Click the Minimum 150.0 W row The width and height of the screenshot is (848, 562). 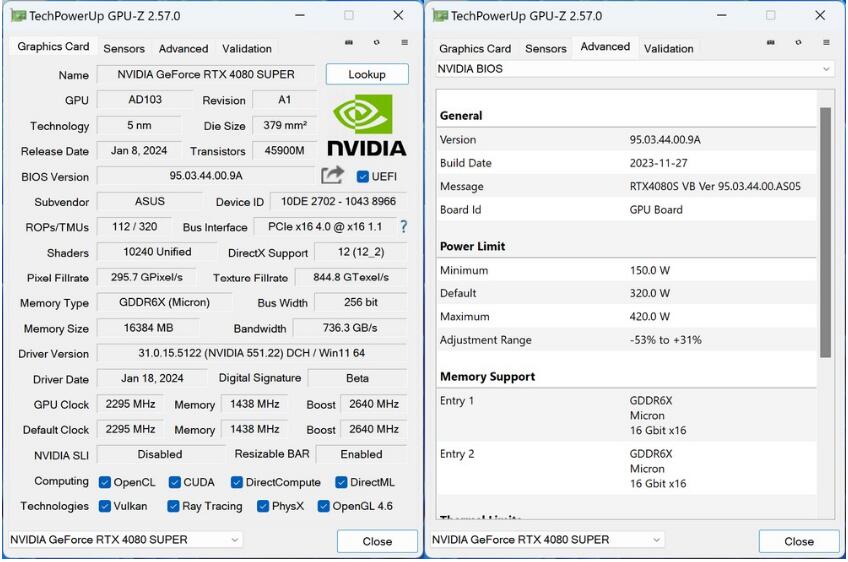[x=626, y=270]
